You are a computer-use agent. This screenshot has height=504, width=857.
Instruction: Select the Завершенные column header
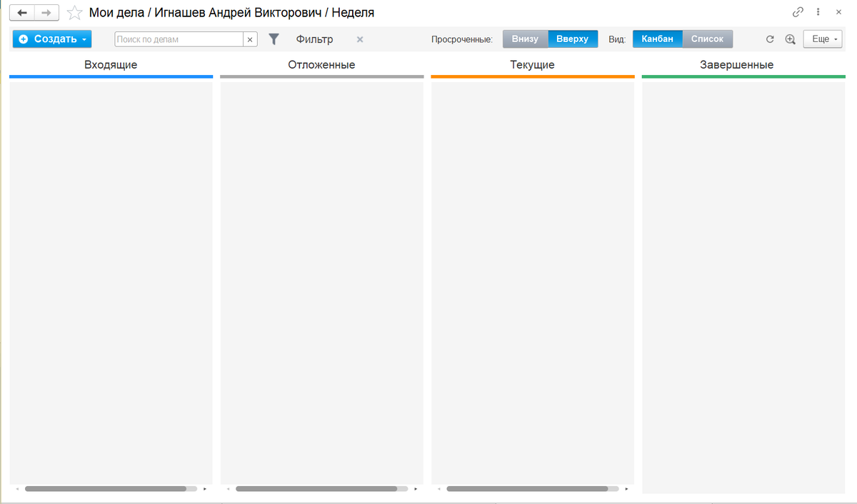tap(737, 65)
